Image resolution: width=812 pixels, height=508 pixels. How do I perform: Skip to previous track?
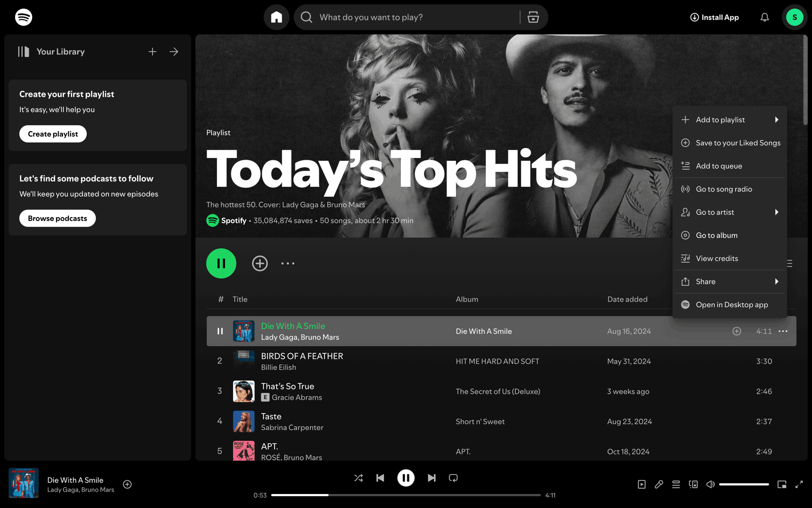[x=380, y=478]
